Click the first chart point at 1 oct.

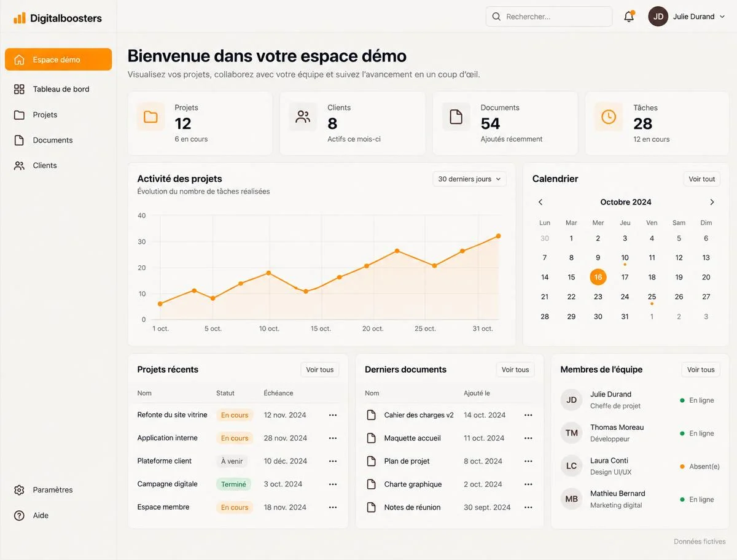pyautogui.click(x=160, y=304)
